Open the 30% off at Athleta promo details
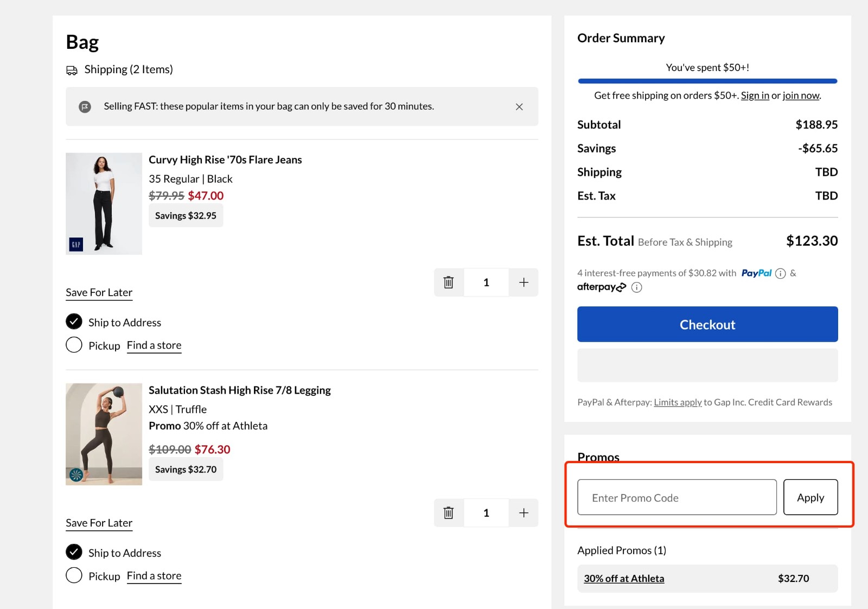The height and width of the screenshot is (609, 868). (x=624, y=579)
